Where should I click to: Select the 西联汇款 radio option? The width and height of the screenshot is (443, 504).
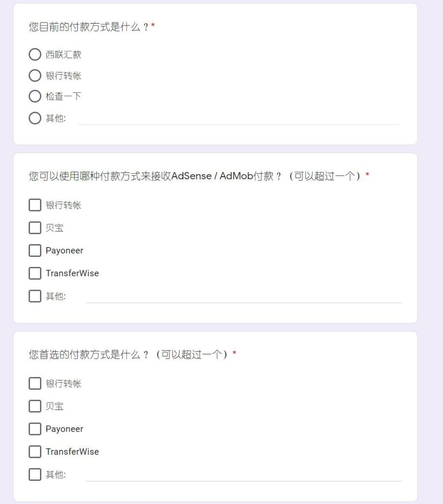[35, 55]
